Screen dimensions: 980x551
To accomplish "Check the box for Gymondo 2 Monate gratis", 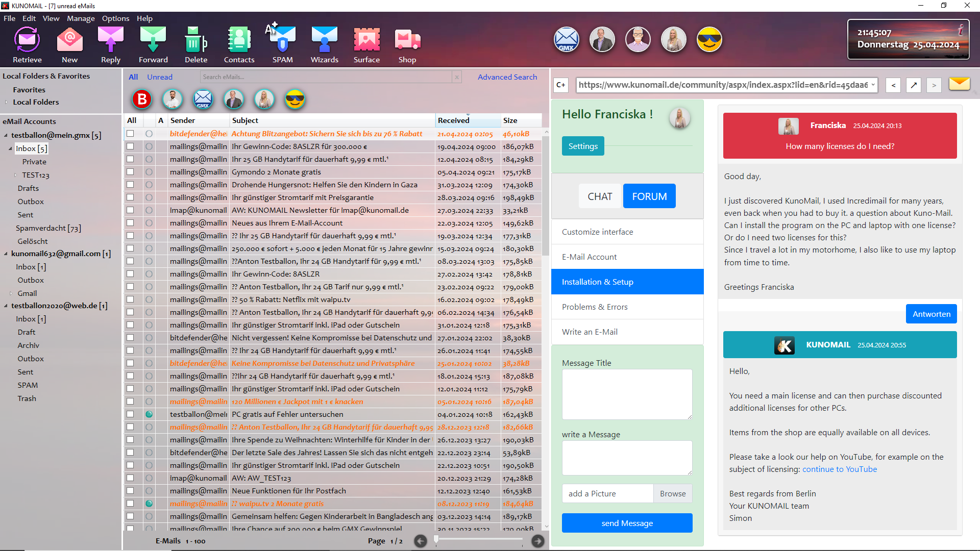I will [x=130, y=172].
